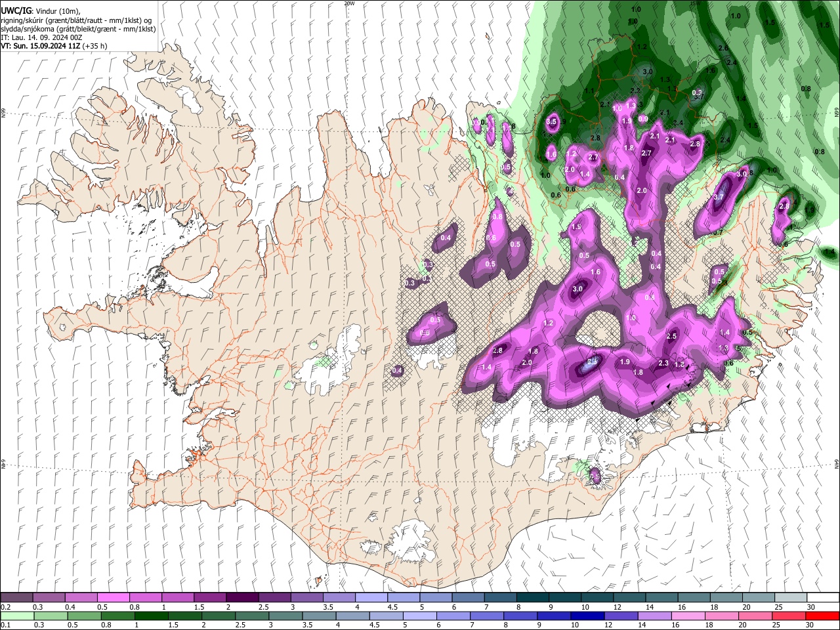Click the 2.3 snowfall value on the map
840x630 pixels.
[663, 363]
